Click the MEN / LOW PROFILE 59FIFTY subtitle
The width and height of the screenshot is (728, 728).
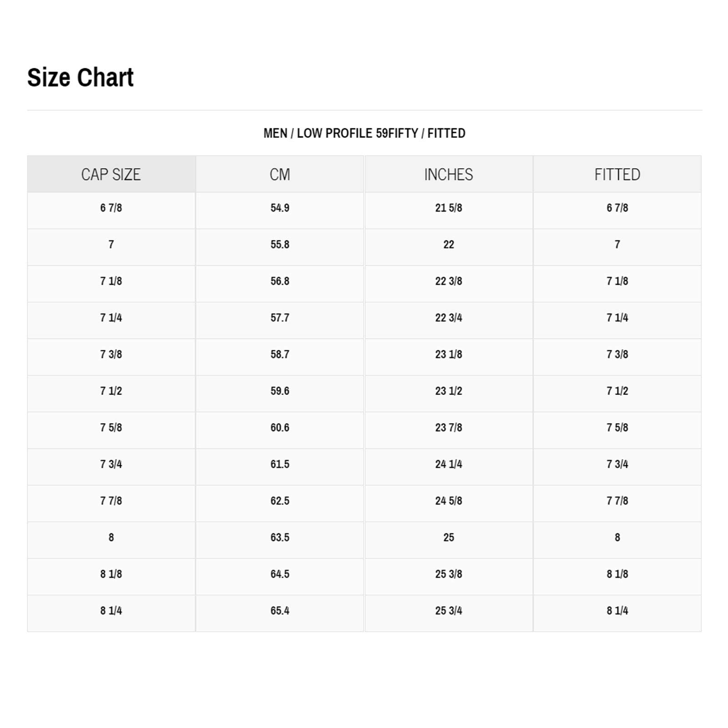(364, 133)
